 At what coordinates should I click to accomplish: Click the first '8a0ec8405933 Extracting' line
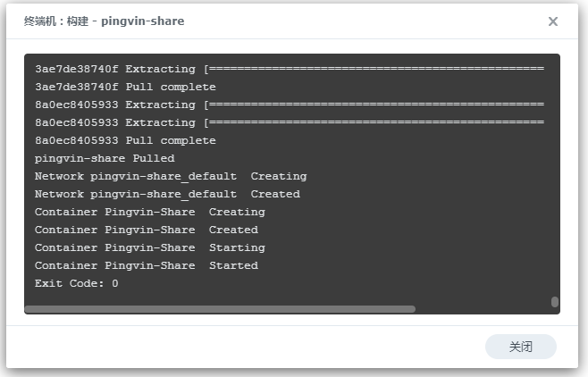114,105
